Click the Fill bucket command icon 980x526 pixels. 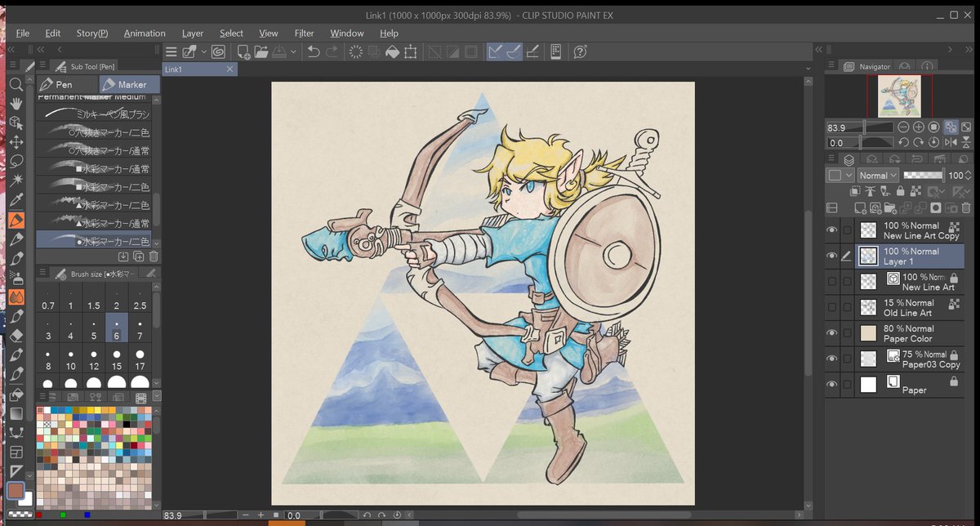(x=393, y=52)
